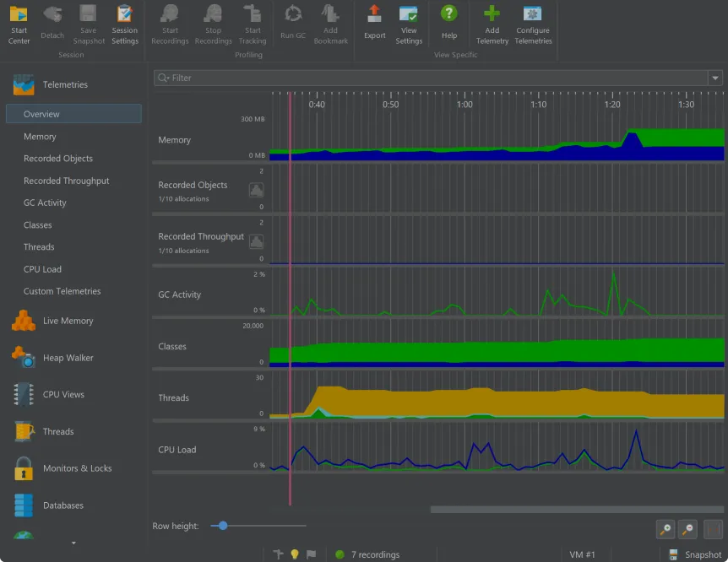Click the scale-to-fit button beside zoom out

(713, 529)
